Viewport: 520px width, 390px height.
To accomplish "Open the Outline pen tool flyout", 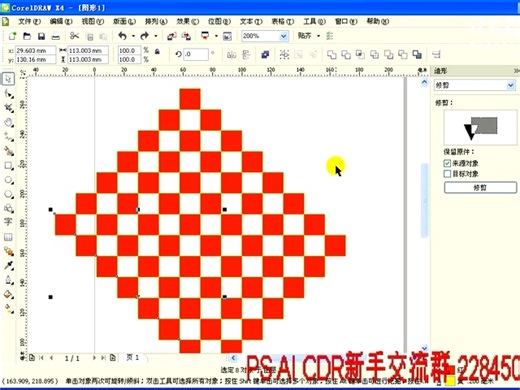I will click(8, 280).
